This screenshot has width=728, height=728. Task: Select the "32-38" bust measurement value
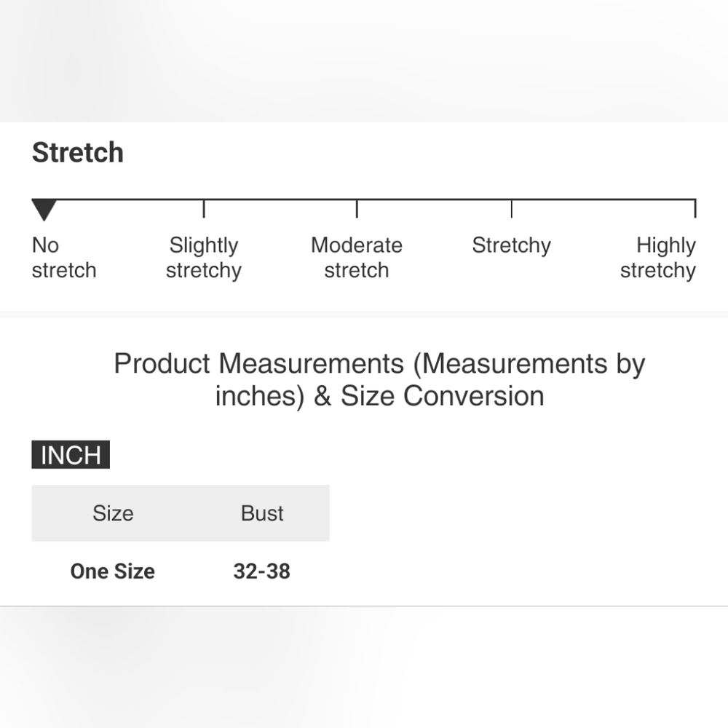pyautogui.click(x=262, y=571)
